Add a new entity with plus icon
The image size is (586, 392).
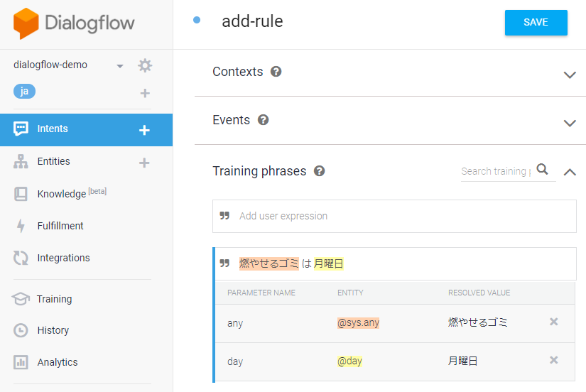coord(144,163)
